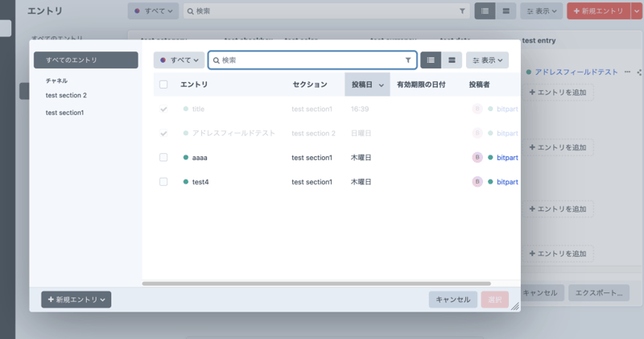
Task: Open the bitpart author link in test4 row
Action: (507, 182)
